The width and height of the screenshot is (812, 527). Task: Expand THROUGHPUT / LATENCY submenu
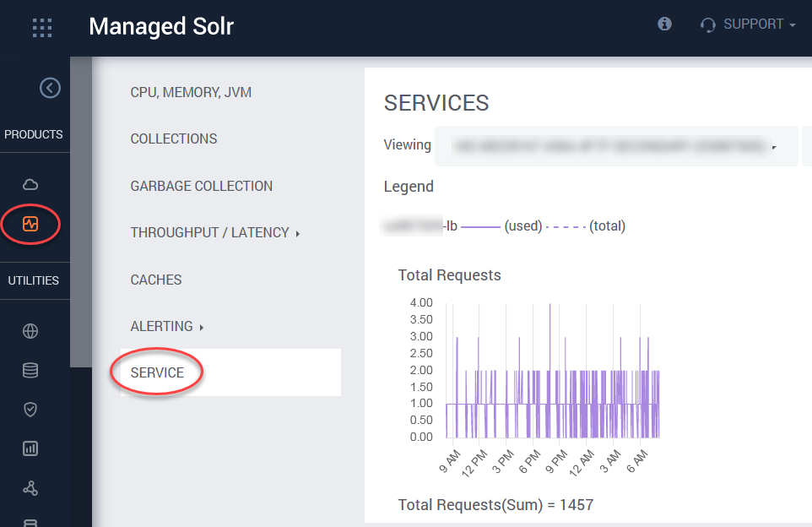(x=215, y=232)
